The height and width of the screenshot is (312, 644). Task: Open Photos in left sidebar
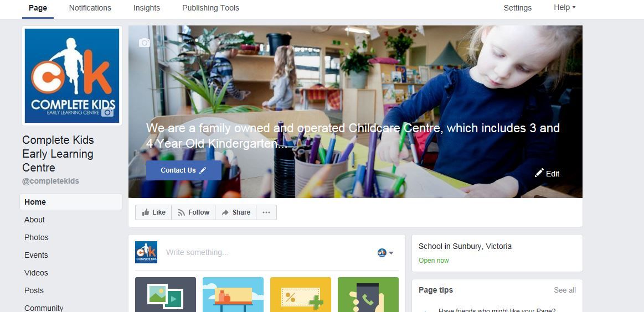(36, 237)
